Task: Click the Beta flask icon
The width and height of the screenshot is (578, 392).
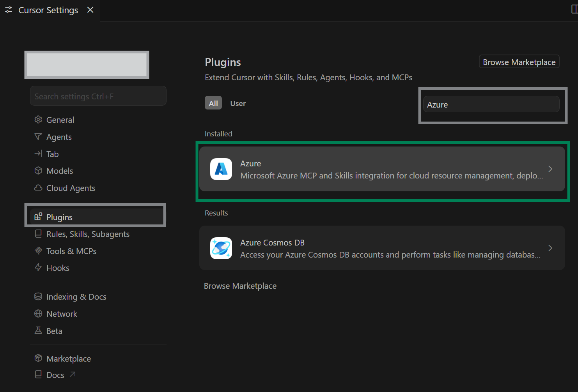Action: (x=38, y=330)
